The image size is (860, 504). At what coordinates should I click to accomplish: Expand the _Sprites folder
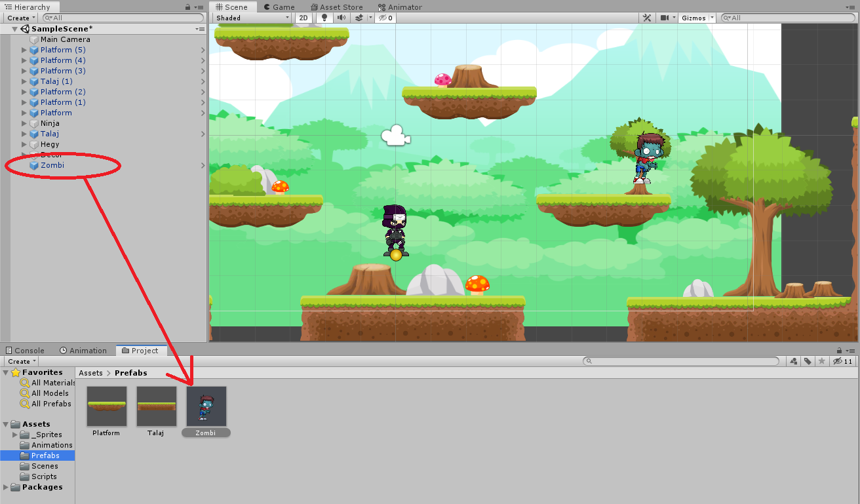(15, 435)
